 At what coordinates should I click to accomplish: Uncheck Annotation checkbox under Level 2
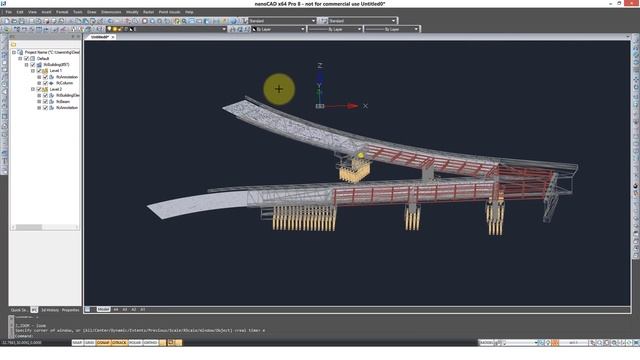coord(46,107)
